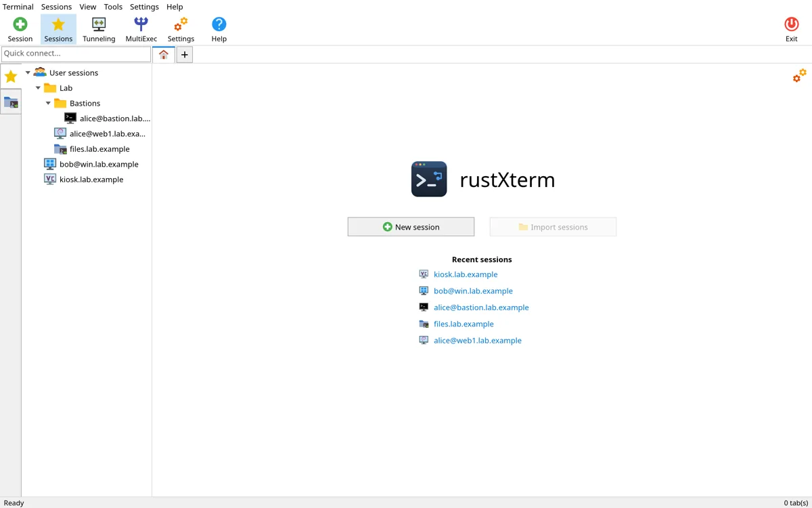Viewport: 812px width, 508px height.
Task: Click the Ready status bar text
Action: pos(14,503)
